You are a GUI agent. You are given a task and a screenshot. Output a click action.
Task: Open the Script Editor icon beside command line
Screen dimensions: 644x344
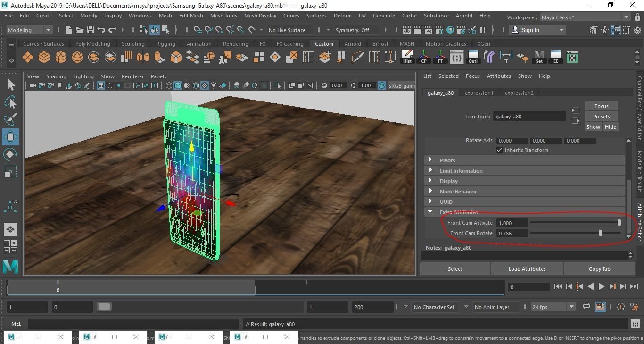point(635,324)
